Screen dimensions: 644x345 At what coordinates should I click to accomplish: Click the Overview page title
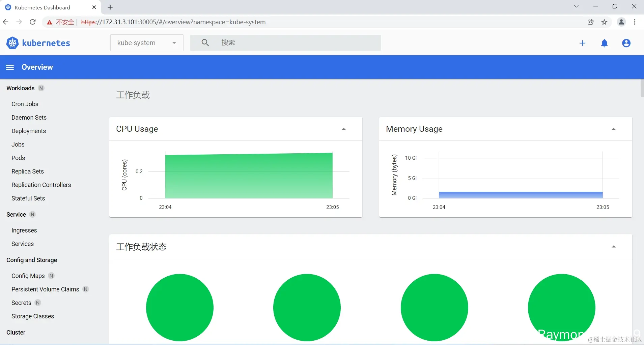point(37,67)
